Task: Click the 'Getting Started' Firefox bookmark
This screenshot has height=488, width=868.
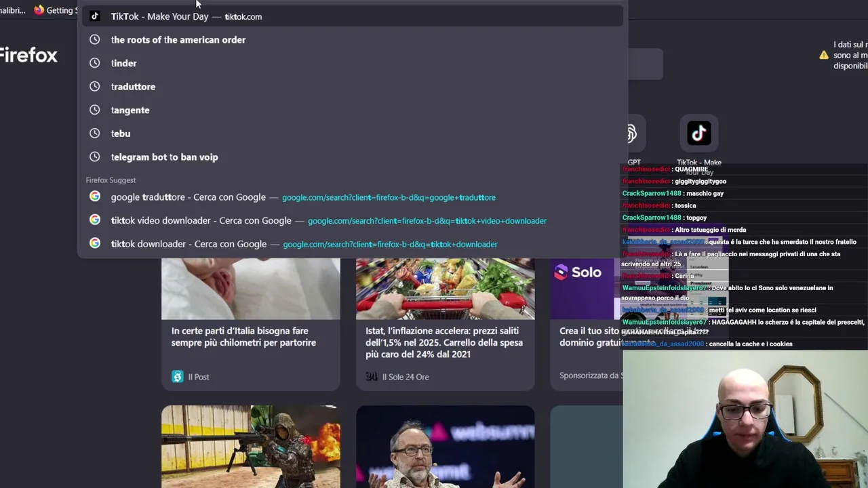Action: click(x=56, y=10)
